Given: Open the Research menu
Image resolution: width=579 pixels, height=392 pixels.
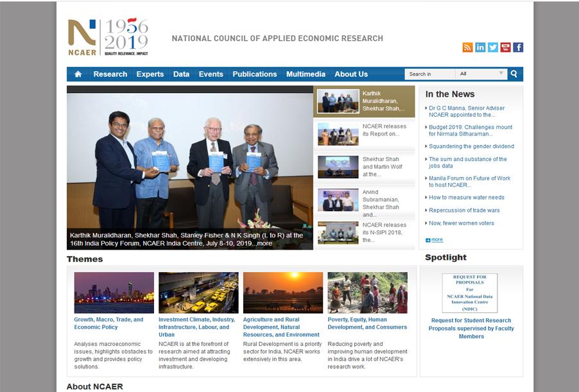Looking at the screenshot, I should tap(110, 74).
